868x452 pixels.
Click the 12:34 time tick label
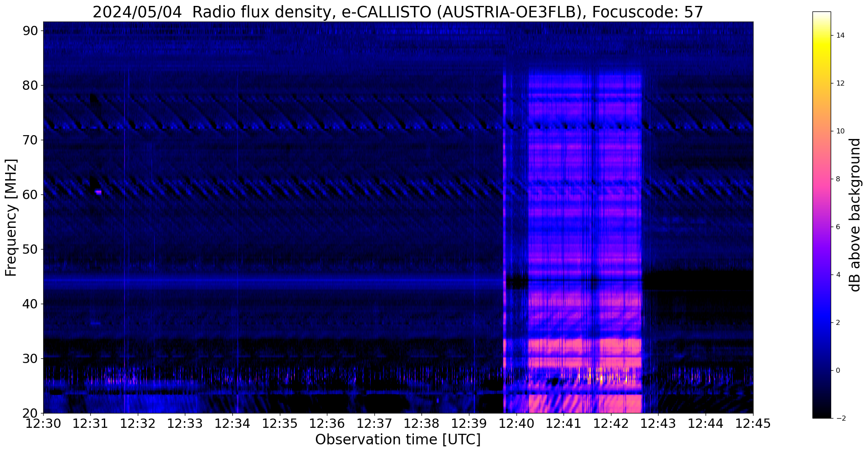(x=232, y=423)
